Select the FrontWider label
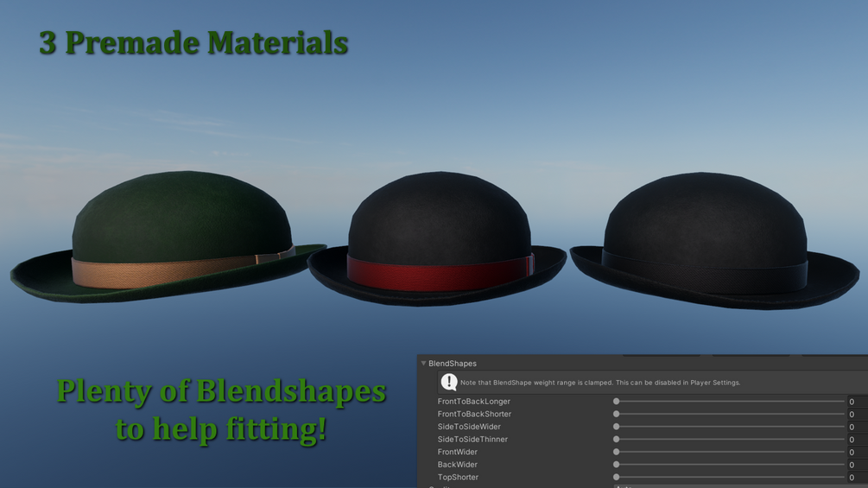868x488 pixels. pos(457,452)
